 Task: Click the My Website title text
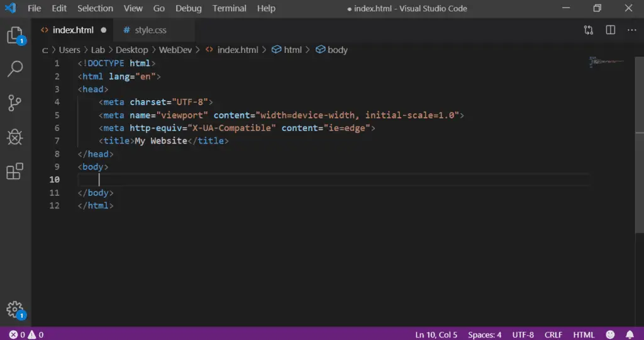[161, 140]
